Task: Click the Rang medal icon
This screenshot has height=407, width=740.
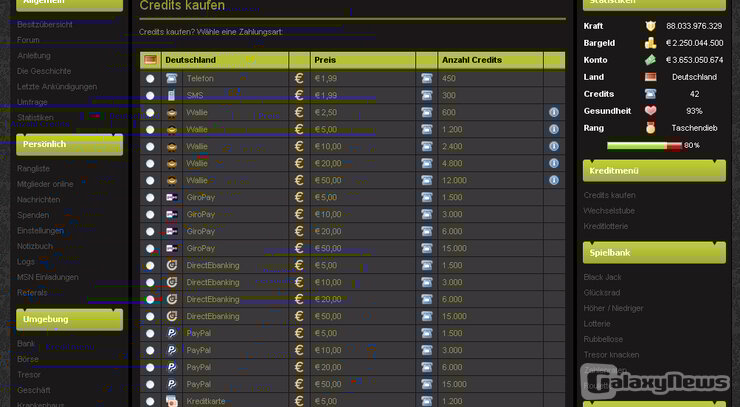Action: (650, 128)
